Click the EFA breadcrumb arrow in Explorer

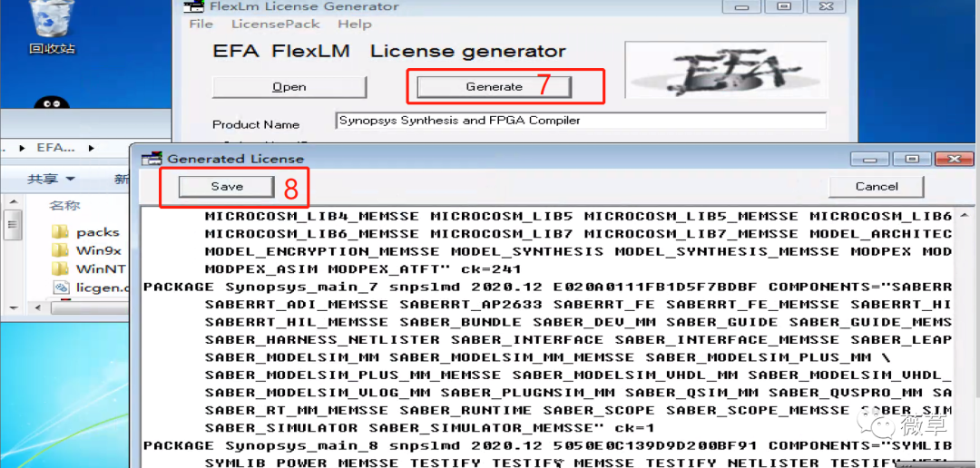coord(92,148)
